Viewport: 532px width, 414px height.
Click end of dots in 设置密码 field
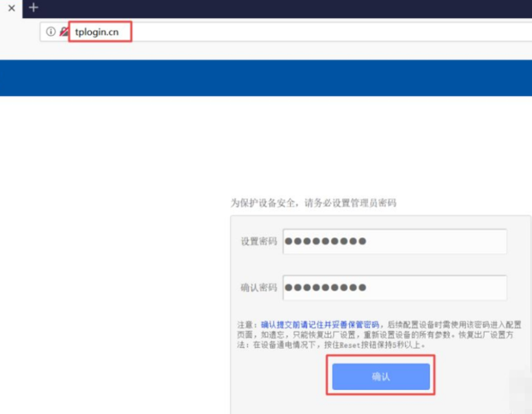(369, 242)
